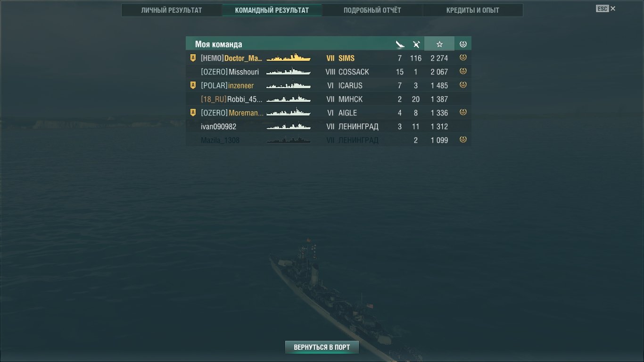
Task: Return to port with Вернуться в порт
Action: (x=322, y=347)
